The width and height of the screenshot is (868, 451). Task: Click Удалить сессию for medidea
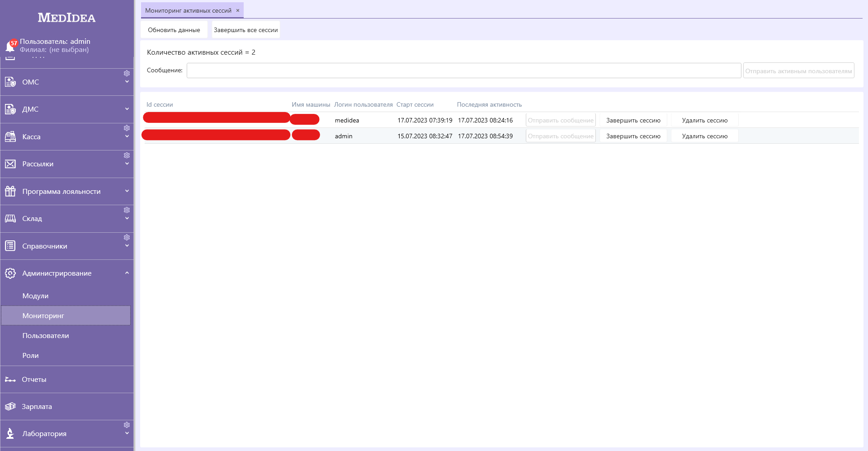pyautogui.click(x=705, y=120)
